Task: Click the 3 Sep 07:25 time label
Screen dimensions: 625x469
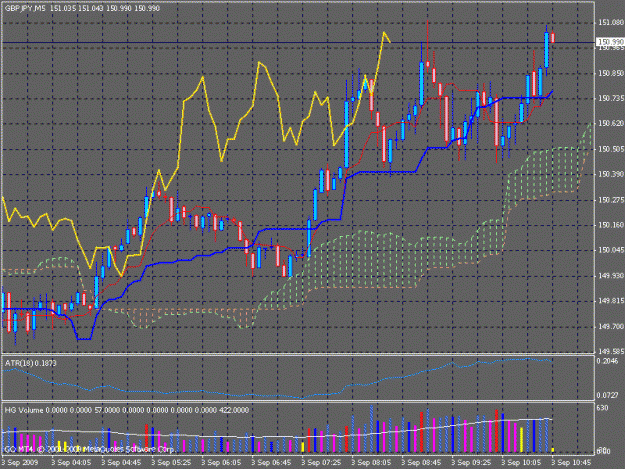Action: [x=321, y=463]
